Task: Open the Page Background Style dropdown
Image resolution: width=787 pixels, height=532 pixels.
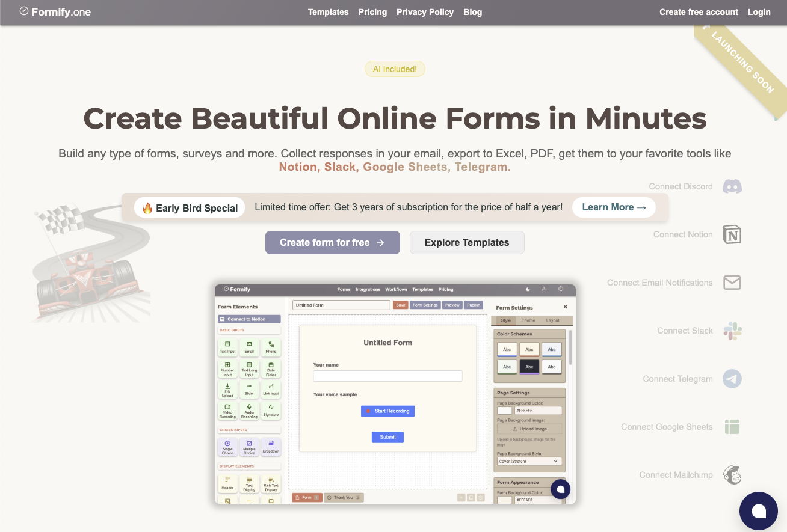Action: click(529, 461)
